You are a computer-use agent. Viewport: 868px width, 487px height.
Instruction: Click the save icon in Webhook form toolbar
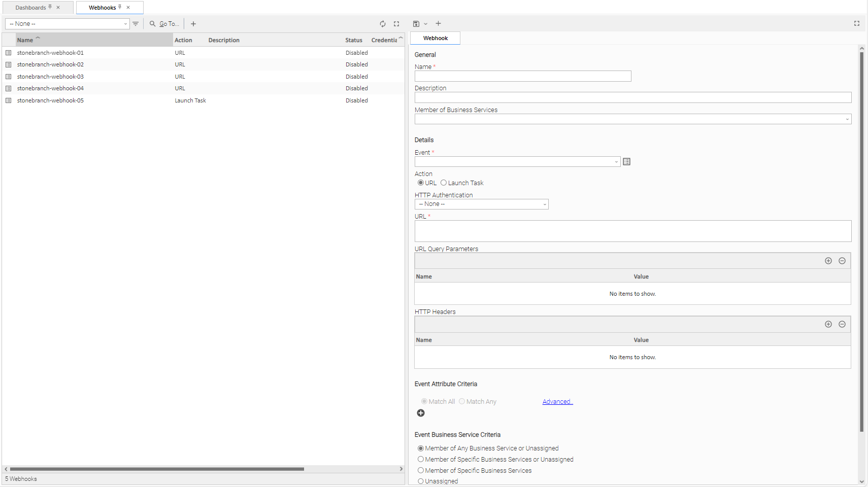[x=416, y=24]
